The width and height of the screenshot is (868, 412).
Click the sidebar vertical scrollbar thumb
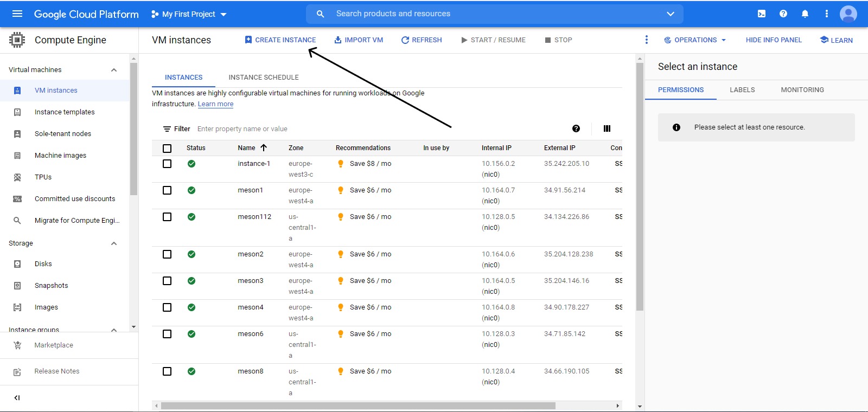tap(133, 129)
